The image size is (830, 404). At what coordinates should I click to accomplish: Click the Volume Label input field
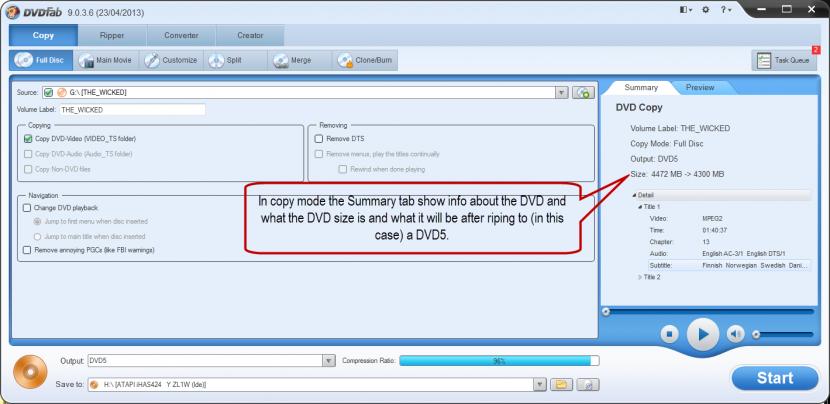(132, 110)
